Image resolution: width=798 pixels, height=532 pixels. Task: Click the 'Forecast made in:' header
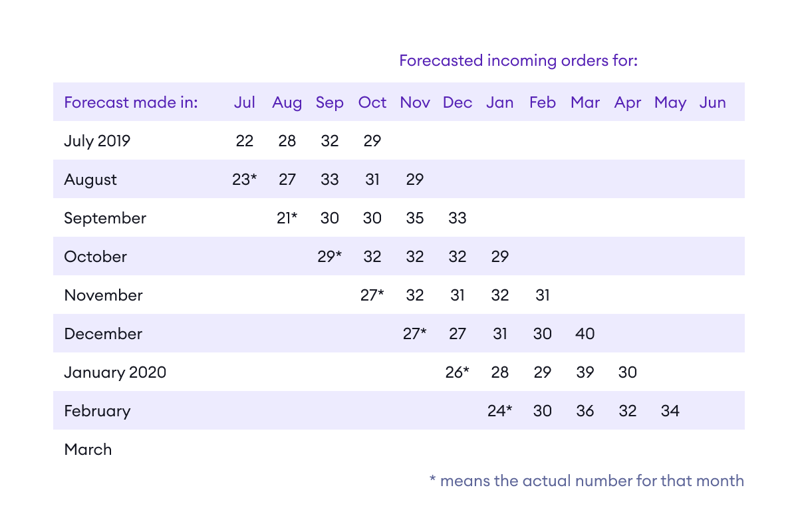click(130, 102)
